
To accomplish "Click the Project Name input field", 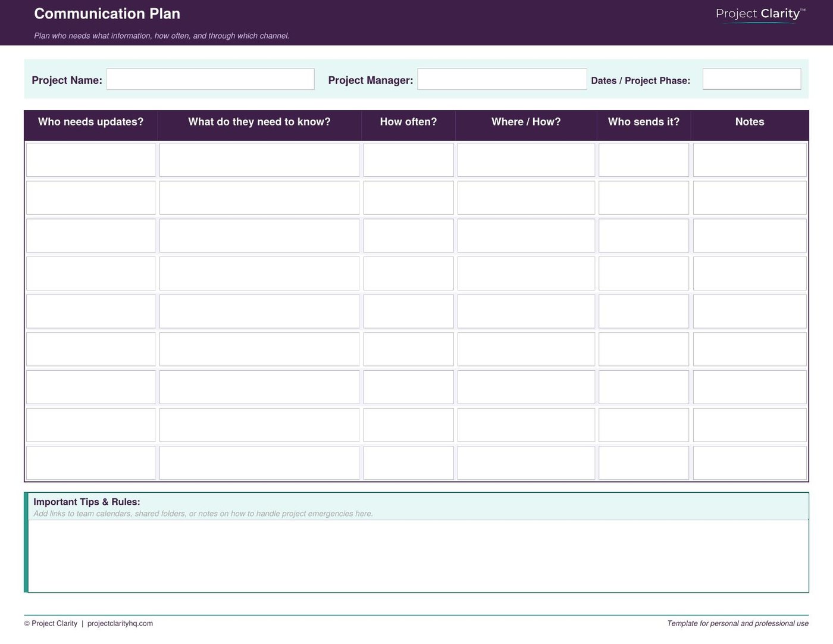I will point(210,79).
